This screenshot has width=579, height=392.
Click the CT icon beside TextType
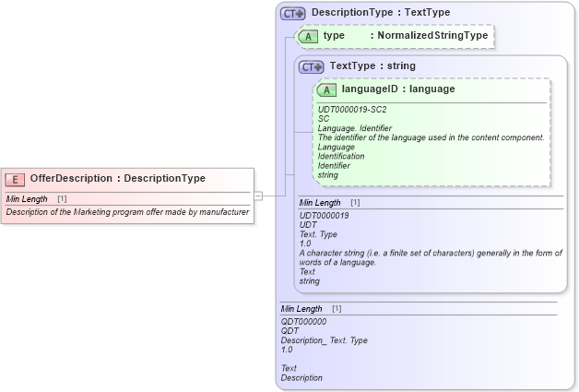coord(312,67)
